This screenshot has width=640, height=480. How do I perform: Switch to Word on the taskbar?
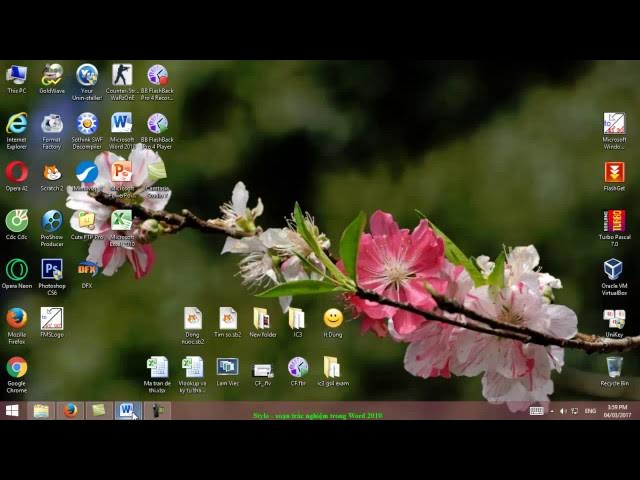128,411
